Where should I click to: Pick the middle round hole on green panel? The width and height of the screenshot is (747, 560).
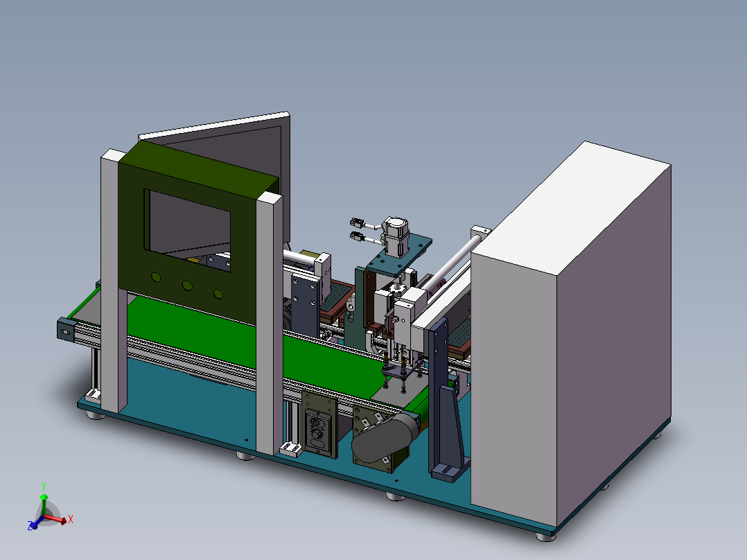[187, 286]
